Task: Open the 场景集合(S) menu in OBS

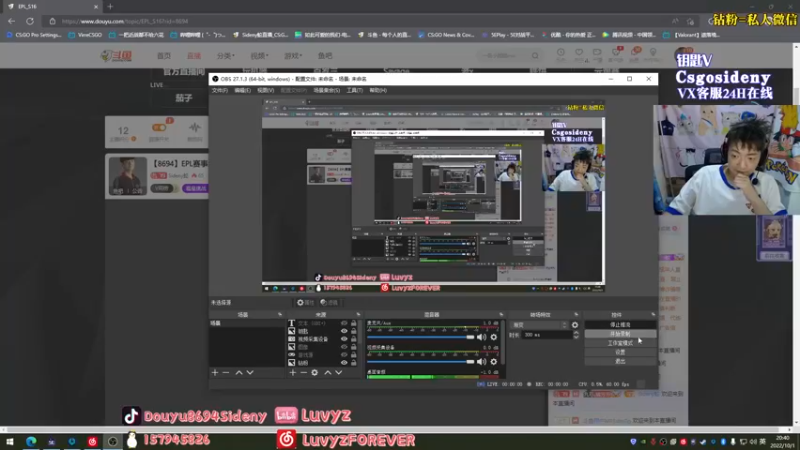Action: 327,90
